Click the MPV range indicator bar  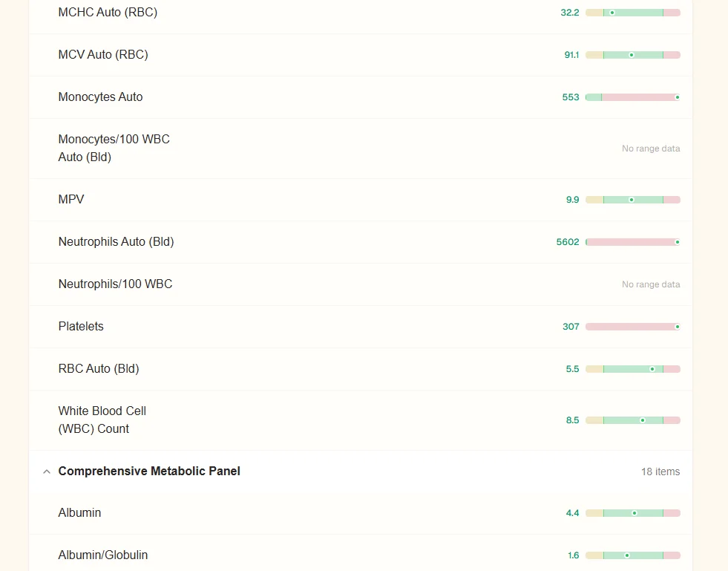click(633, 200)
